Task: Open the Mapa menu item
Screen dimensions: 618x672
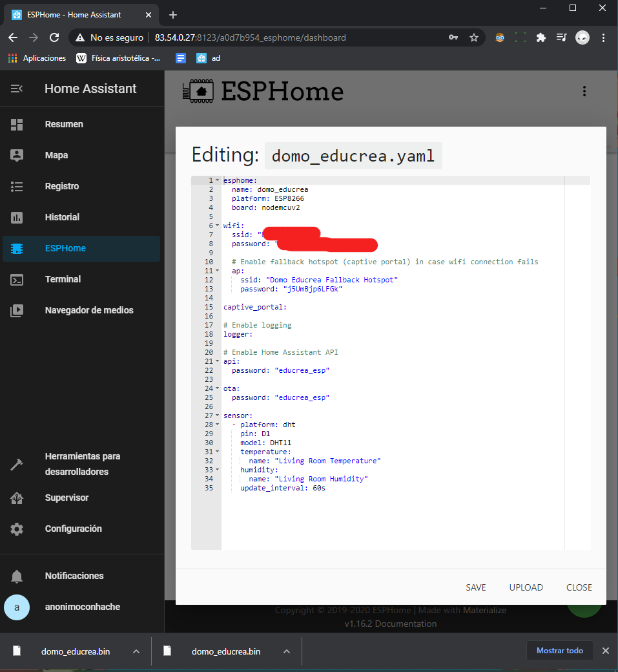Action: [x=81, y=155]
